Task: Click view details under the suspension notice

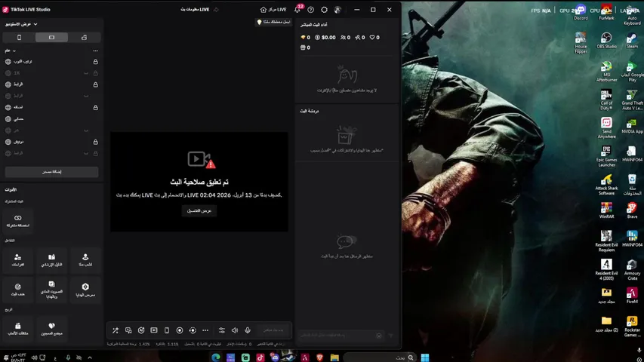Action: [x=199, y=210]
